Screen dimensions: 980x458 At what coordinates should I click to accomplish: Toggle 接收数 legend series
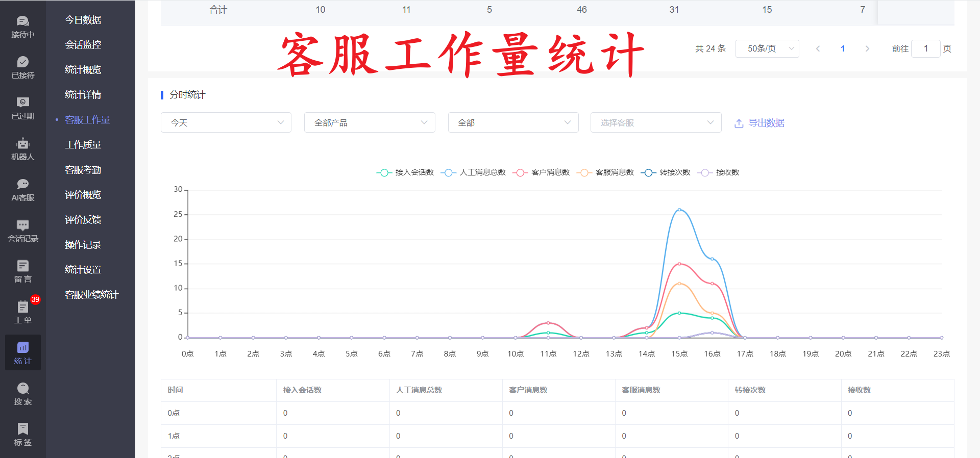click(718, 172)
